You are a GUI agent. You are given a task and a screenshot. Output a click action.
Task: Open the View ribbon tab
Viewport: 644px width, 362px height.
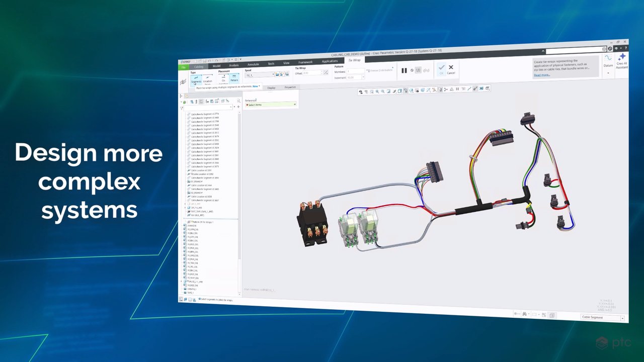tap(286, 63)
